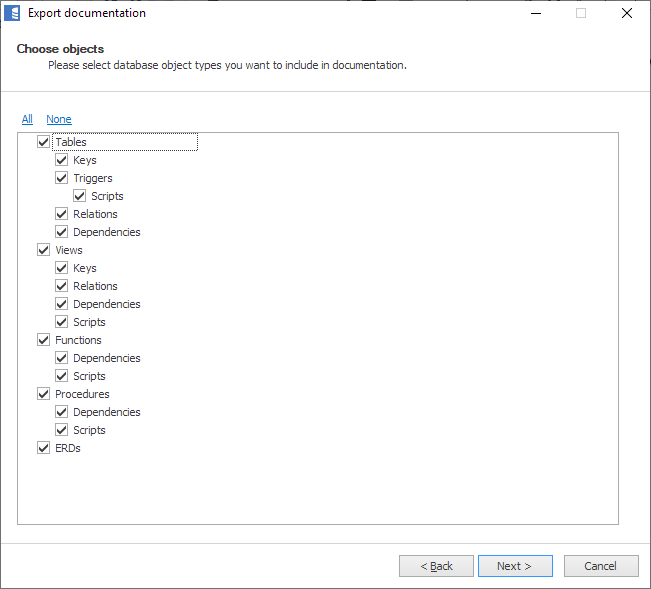
Task: Toggle Dependencies checkbox under Procedures
Action: pos(61,412)
